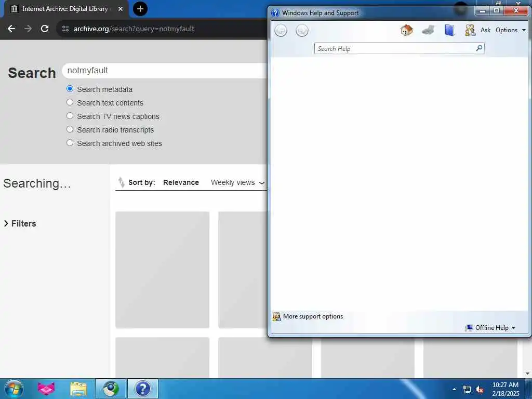Show hidden tray icons arrow
The width and height of the screenshot is (532, 399).
(454, 389)
